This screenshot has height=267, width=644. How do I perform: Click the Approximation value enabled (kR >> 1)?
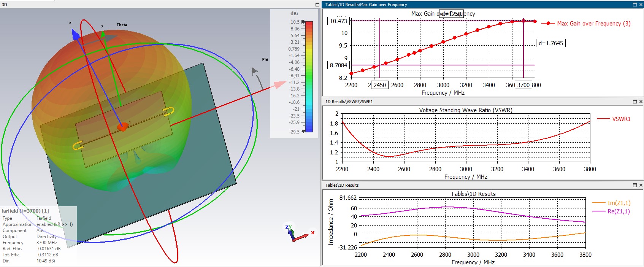pos(55,224)
